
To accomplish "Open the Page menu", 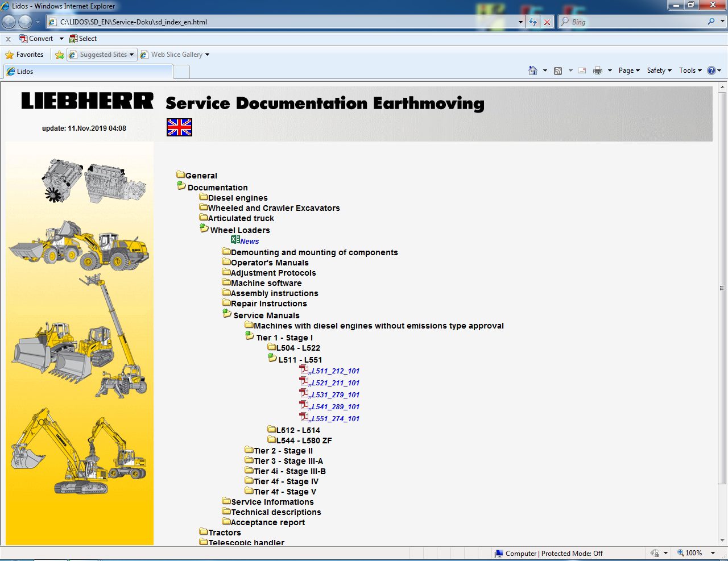I will (x=629, y=70).
